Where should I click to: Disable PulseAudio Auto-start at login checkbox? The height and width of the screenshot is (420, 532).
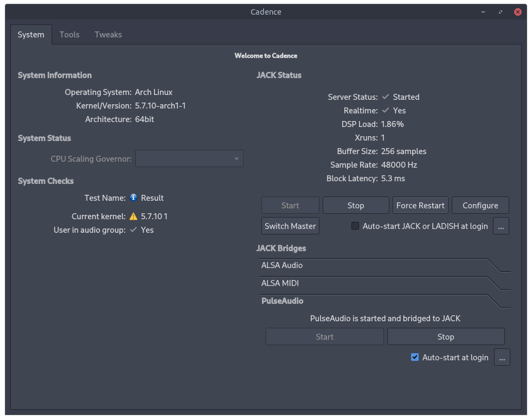pos(415,358)
